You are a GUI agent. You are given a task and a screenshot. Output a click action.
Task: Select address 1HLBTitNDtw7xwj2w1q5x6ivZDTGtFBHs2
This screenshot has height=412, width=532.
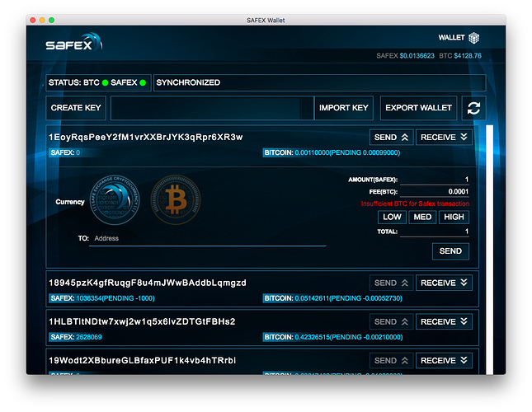pyautogui.click(x=142, y=321)
